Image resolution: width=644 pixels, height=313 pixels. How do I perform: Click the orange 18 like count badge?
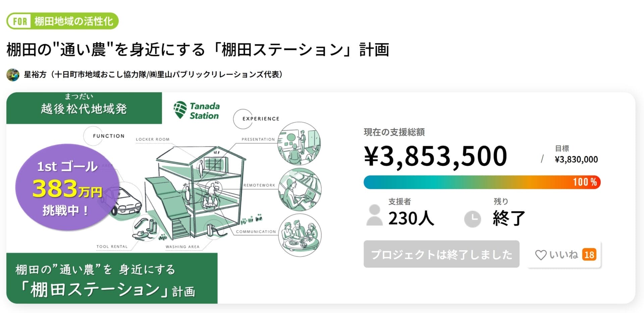click(589, 255)
